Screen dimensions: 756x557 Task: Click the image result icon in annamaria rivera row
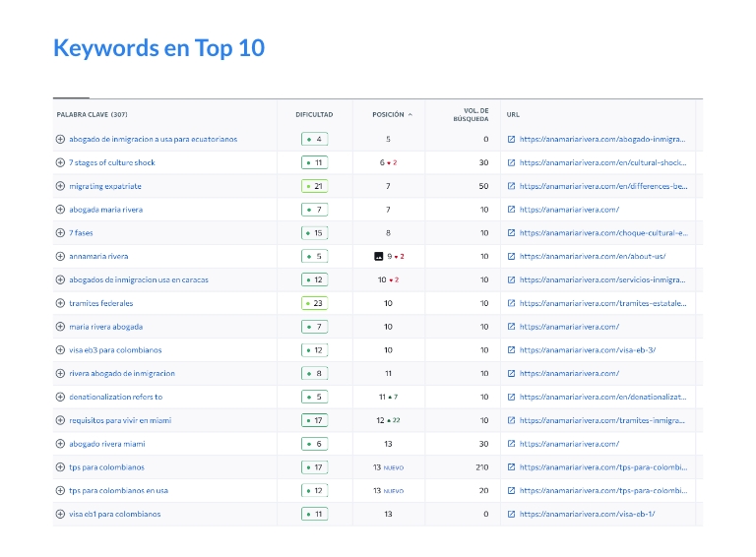pos(378,256)
